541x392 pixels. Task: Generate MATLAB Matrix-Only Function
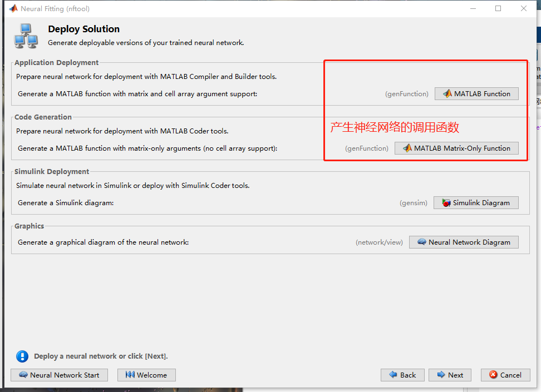click(456, 148)
